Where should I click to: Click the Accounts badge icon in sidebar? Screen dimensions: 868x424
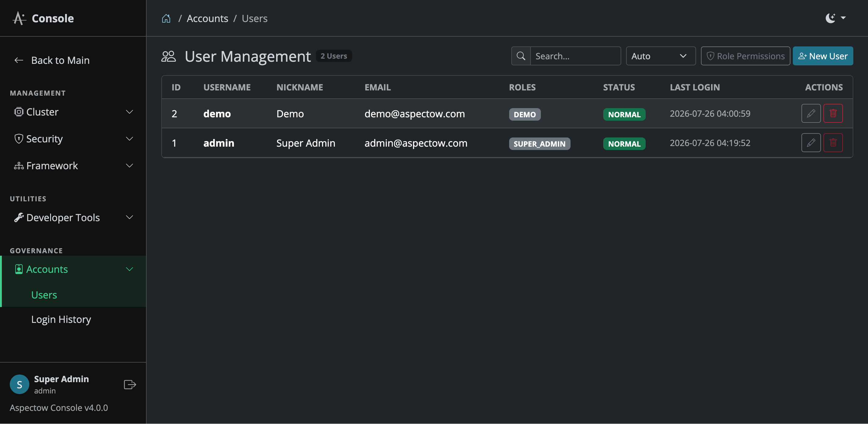point(19,269)
